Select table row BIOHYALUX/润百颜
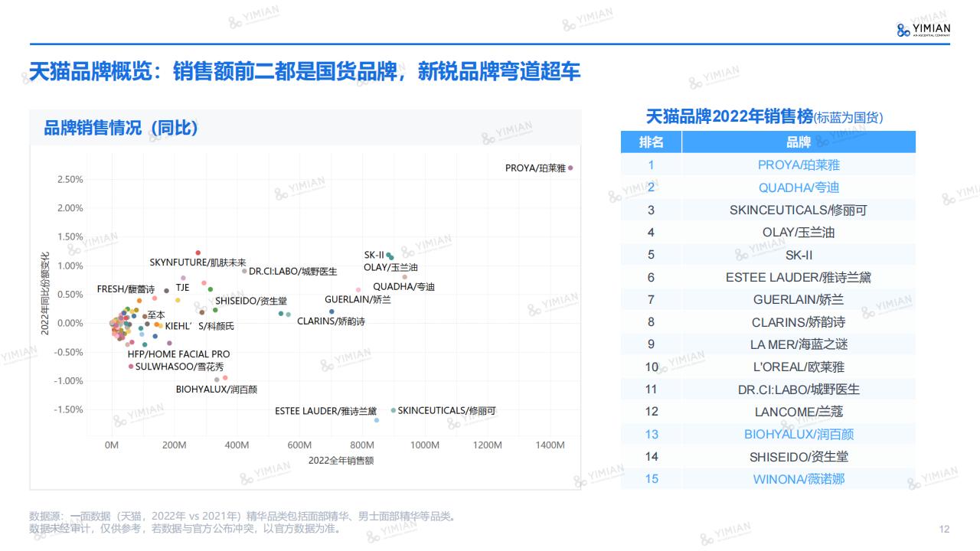This screenshot has width=980, height=551. tap(768, 434)
